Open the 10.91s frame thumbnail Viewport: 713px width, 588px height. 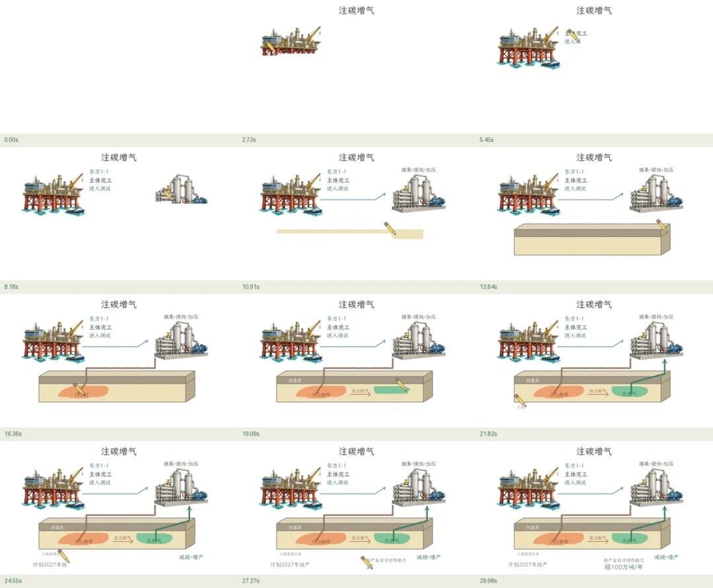pos(356,214)
